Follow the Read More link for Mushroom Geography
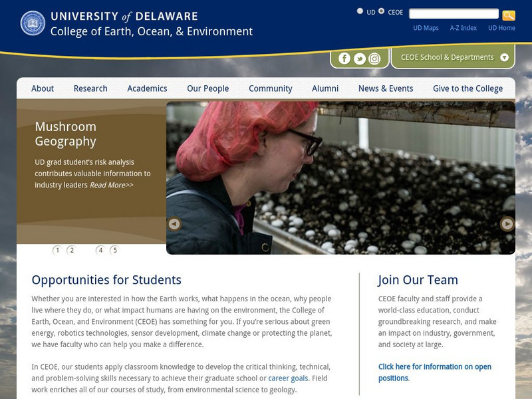The height and width of the screenshot is (399, 532). click(x=112, y=185)
